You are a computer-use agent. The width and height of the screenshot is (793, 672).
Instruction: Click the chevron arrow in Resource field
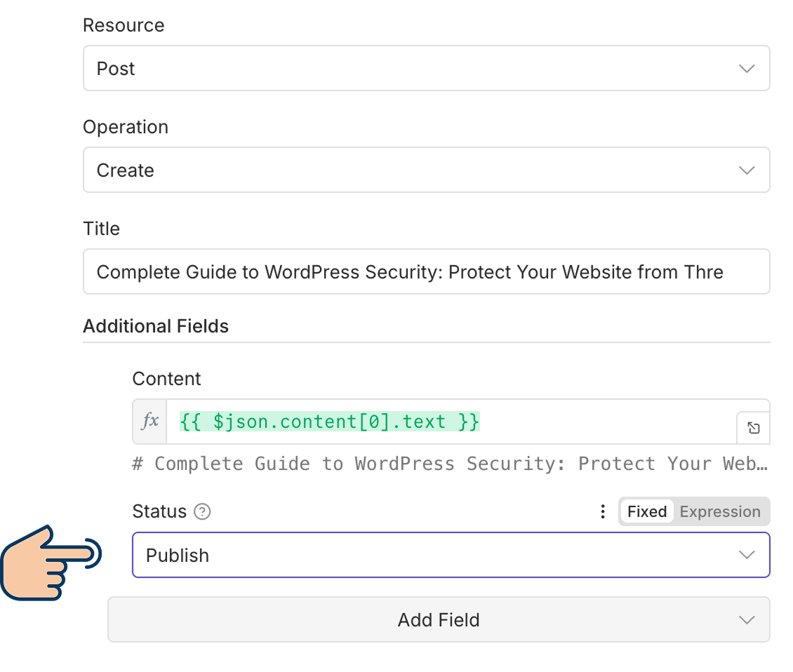pos(747,69)
